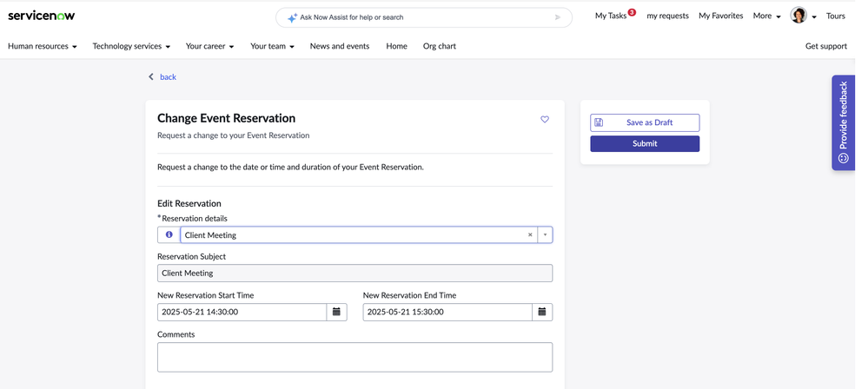Click the Reservation details info icon
The width and height of the screenshot is (868, 389).
pos(169,234)
